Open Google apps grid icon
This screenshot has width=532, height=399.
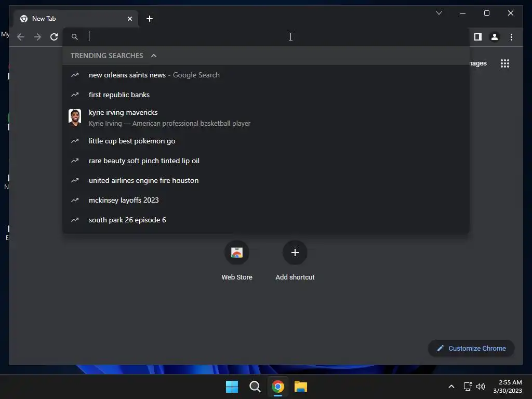click(x=505, y=63)
